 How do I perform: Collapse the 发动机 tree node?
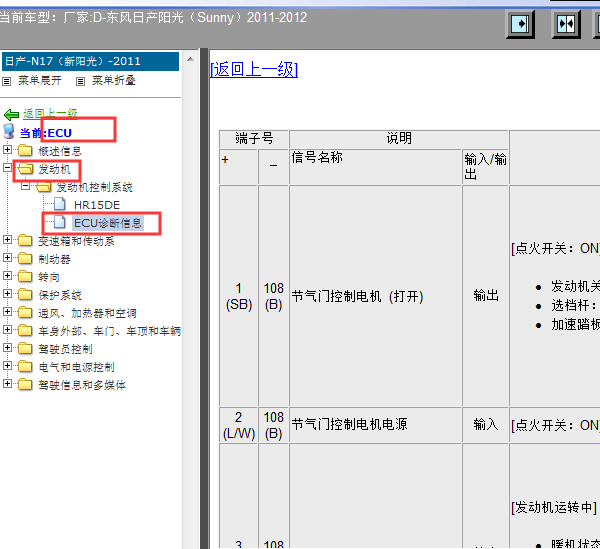point(7,168)
